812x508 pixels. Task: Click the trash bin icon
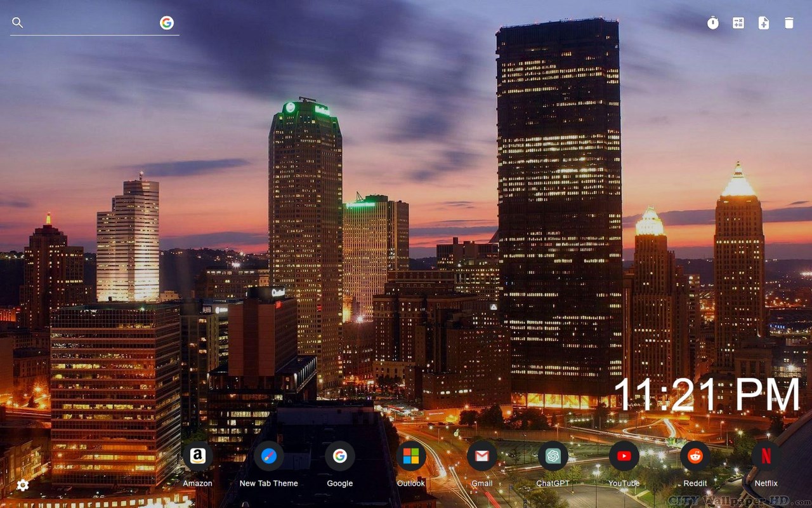point(789,23)
